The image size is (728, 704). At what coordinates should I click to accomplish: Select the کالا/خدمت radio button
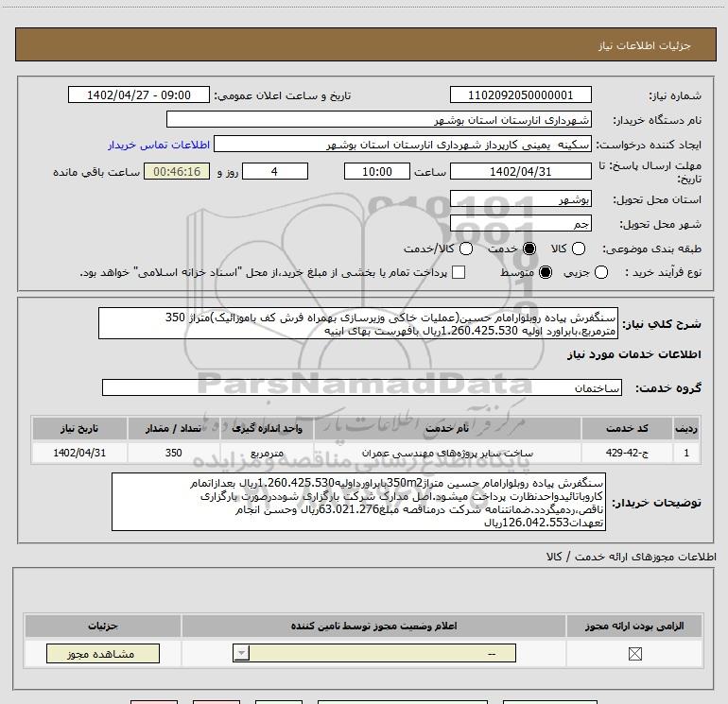coord(466,249)
